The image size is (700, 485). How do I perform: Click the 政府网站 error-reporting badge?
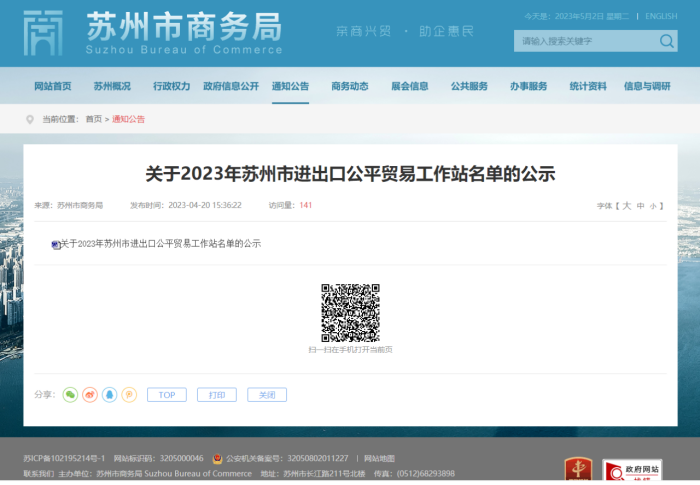tap(632, 470)
